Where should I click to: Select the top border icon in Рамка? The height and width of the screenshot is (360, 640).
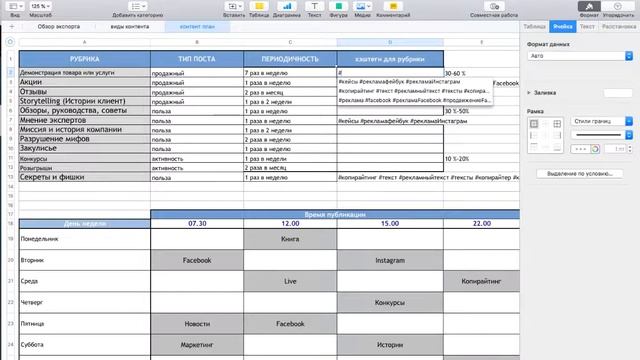pos(534,147)
